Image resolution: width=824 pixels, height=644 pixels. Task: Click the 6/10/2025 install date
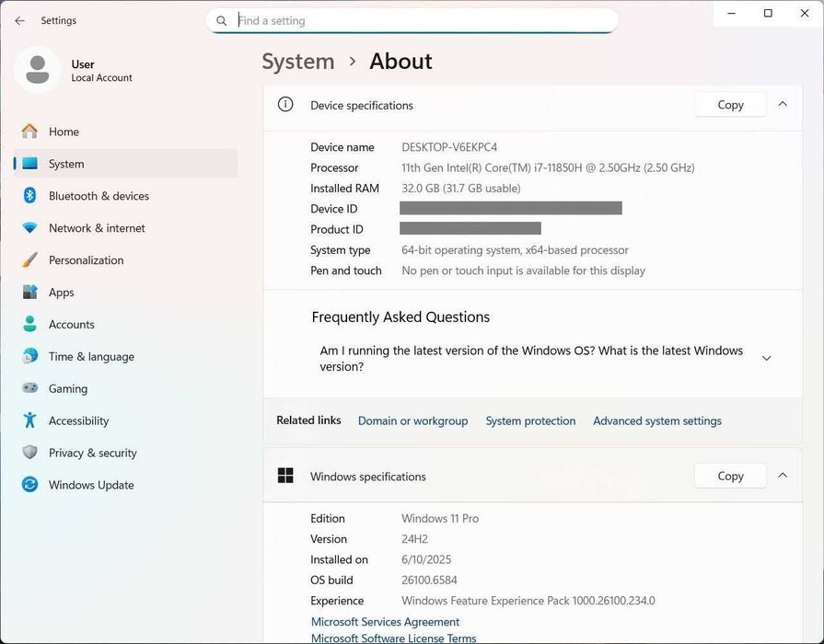(x=426, y=559)
